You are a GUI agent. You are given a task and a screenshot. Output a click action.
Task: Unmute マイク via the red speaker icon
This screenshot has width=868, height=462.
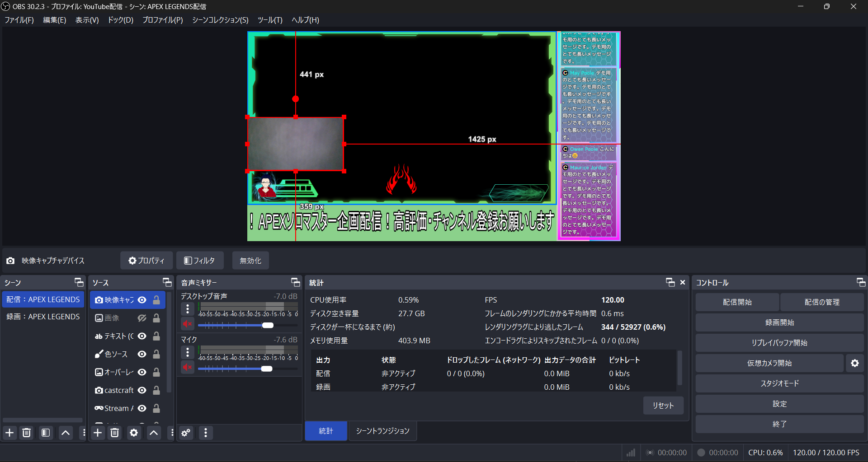[x=188, y=367]
